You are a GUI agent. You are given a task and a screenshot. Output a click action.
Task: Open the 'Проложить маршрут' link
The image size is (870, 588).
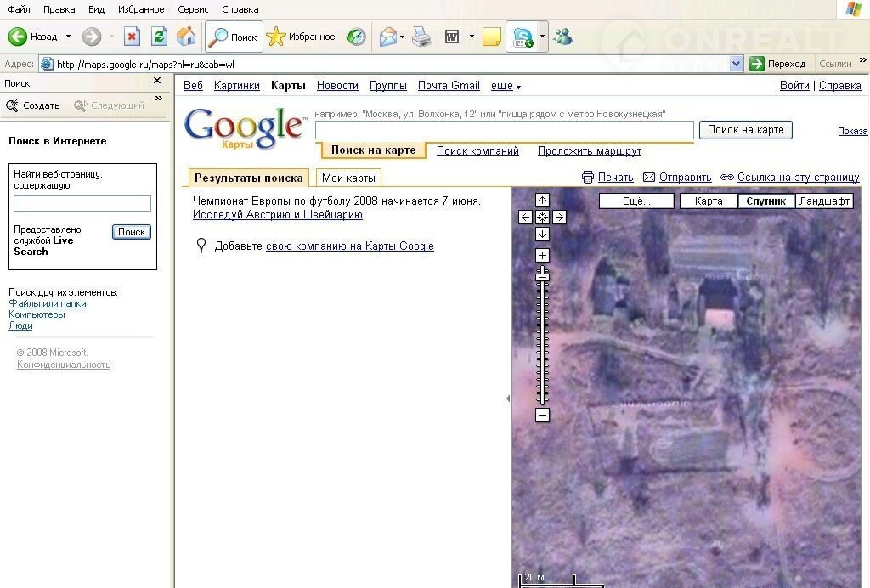(589, 151)
